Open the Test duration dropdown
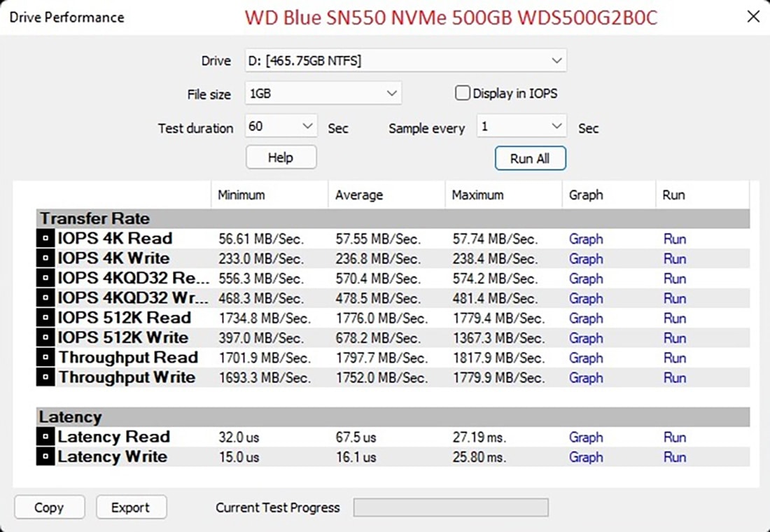Viewport: 770px width, 532px height. pyautogui.click(x=281, y=127)
